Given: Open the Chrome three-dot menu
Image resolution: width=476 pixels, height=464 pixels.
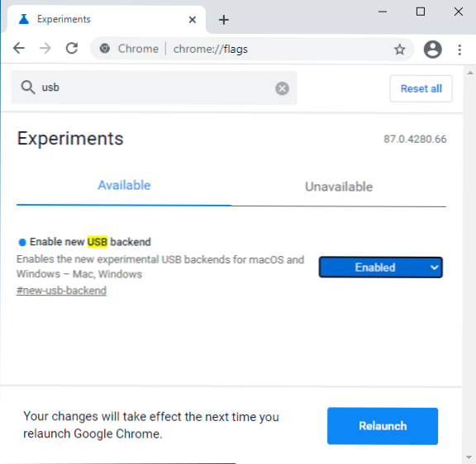Looking at the screenshot, I should click(459, 50).
